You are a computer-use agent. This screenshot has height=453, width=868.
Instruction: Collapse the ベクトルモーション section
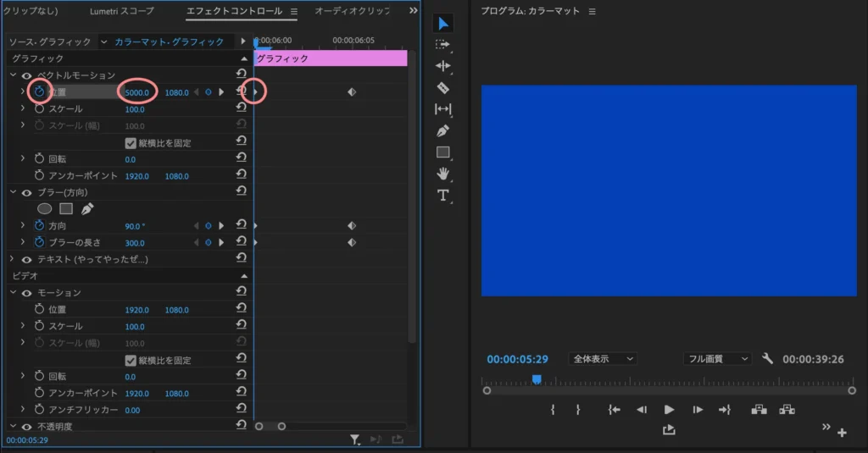click(13, 75)
